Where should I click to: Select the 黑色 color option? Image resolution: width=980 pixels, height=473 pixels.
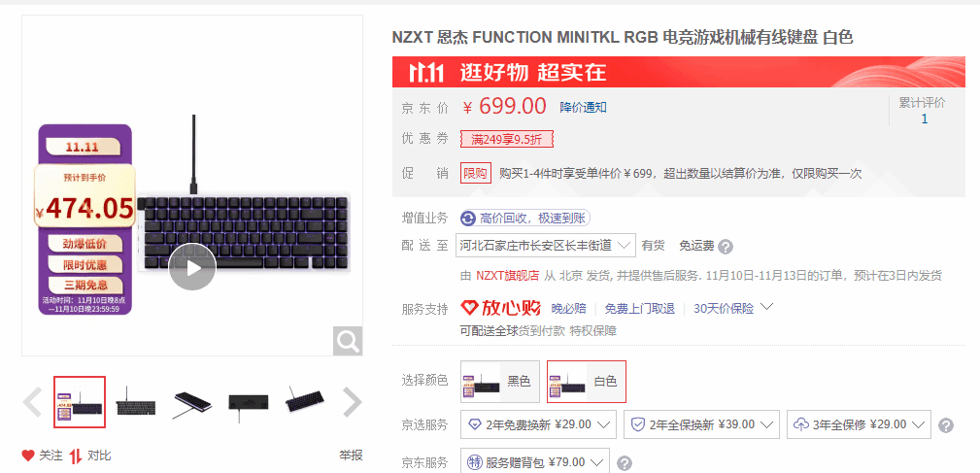(499, 381)
